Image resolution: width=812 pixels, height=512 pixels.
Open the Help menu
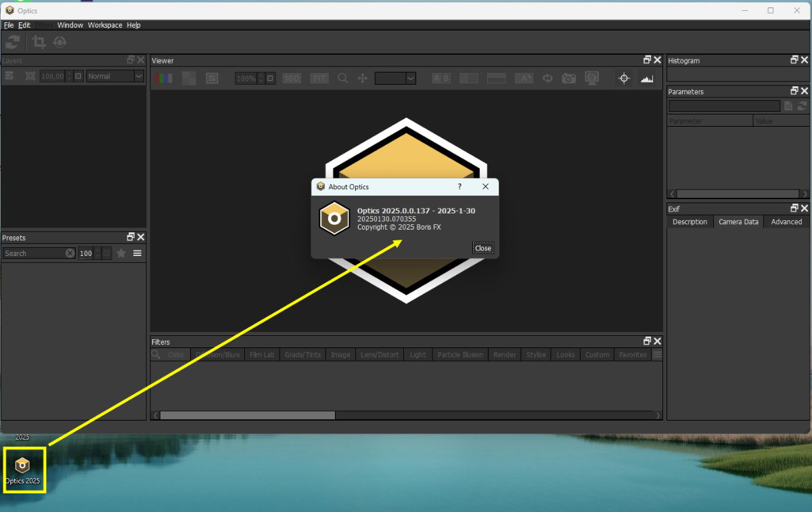[134, 25]
